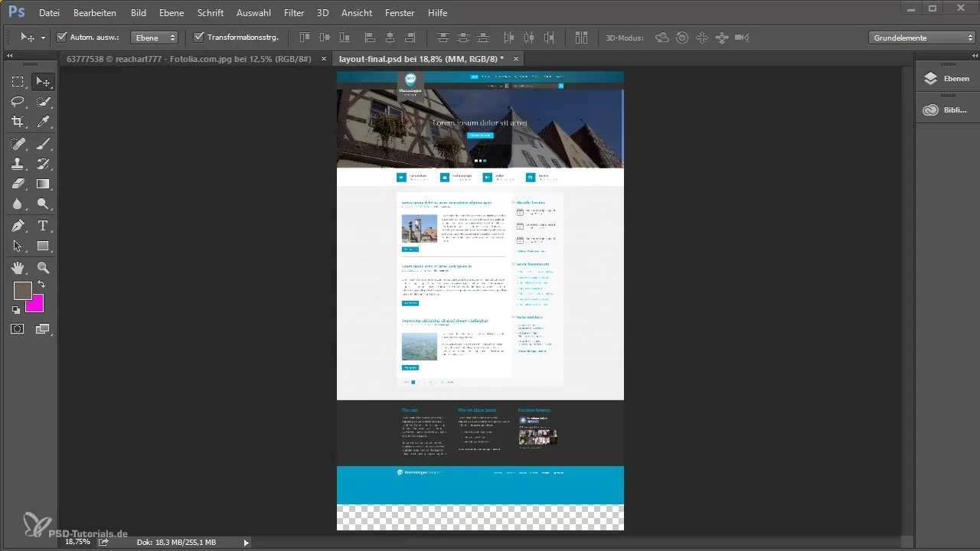980x551 pixels.
Task: Click the share/export icon in status bar
Action: pos(103,542)
